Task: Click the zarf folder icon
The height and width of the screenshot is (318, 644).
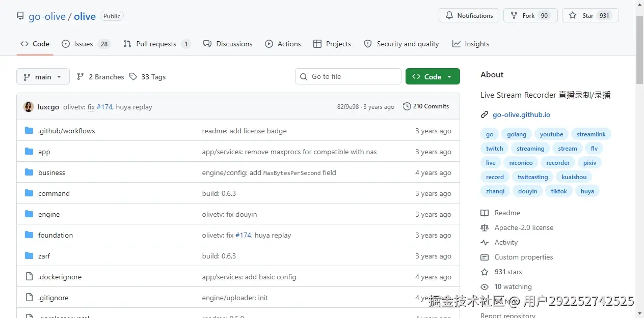Action: [29, 256]
